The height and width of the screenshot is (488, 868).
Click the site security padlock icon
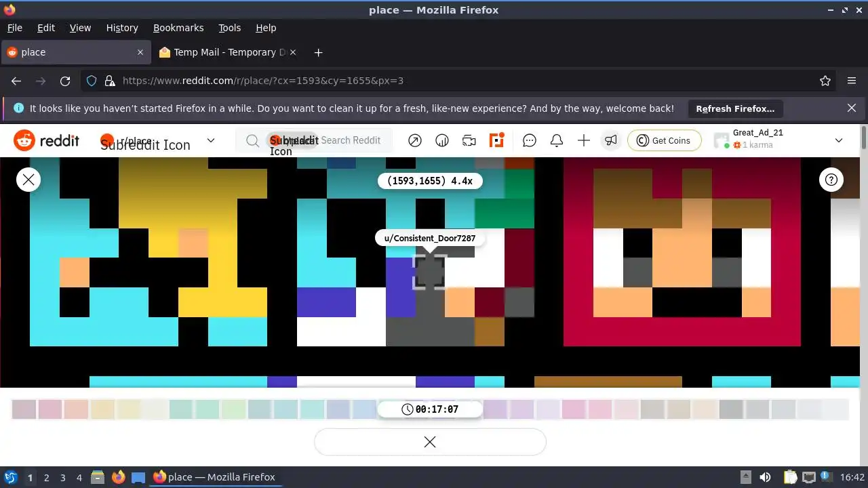[x=110, y=81]
